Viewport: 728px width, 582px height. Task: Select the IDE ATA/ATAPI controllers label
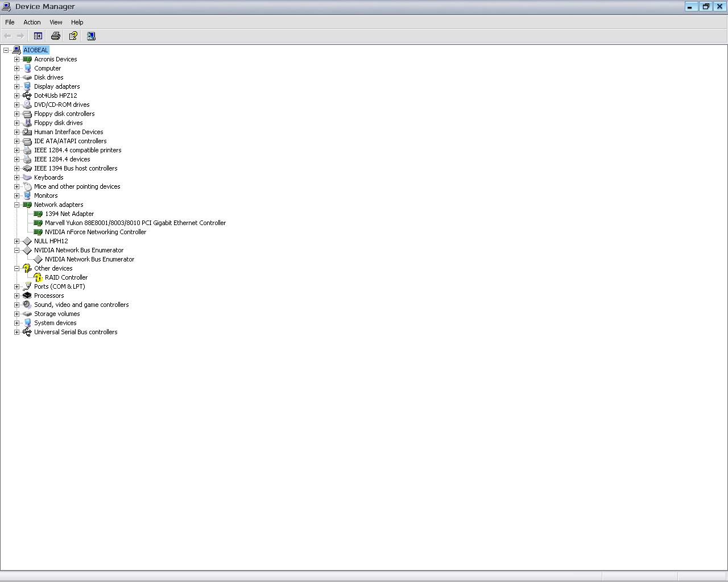71,141
